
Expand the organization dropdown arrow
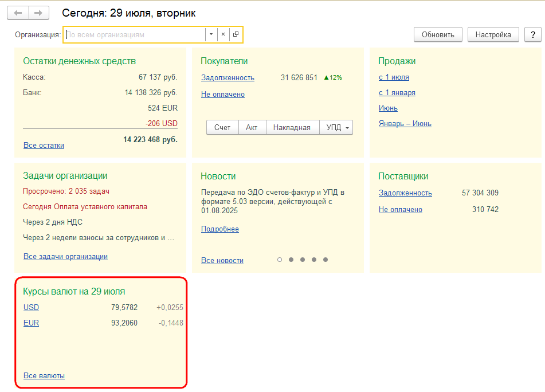click(x=211, y=34)
